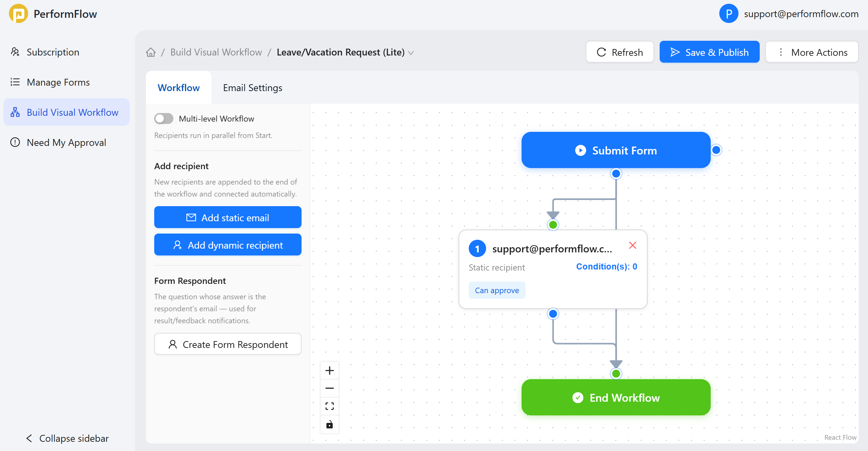Open the React Flow attribution link
This screenshot has width=868, height=451.
pos(840,437)
